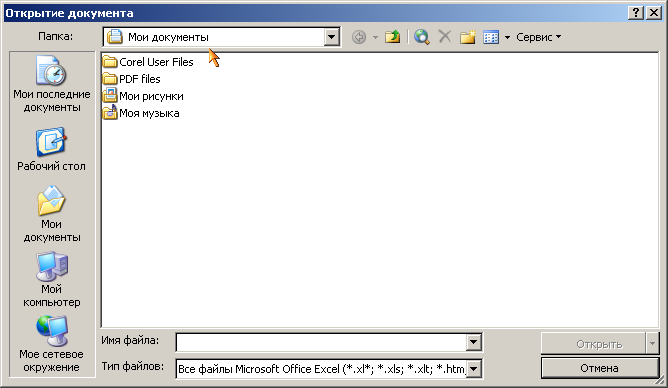Screen dimensions: 668x388
Task: Click the Открыть button
Action: [x=593, y=344]
